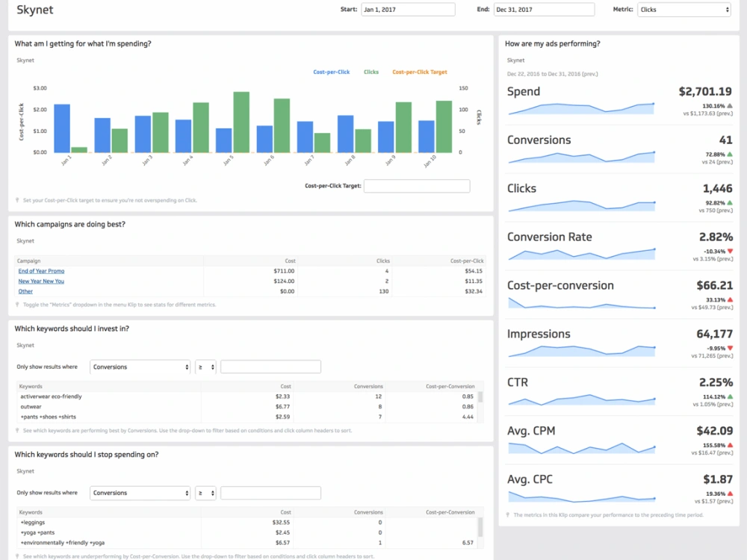Image resolution: width=747 pixels, height=560 pixels.
Task: Click the green Clicks bar for Jan 5
Action: (241, 122)
